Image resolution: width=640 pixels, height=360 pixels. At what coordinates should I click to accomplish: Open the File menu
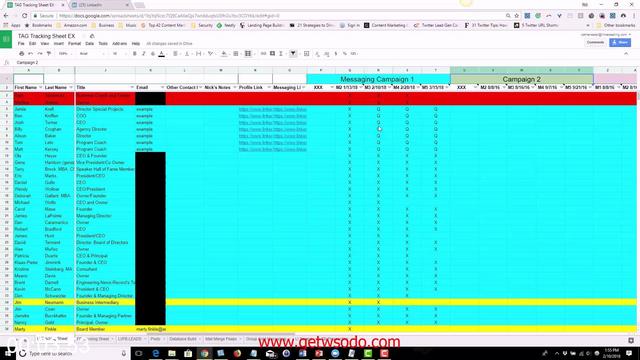point(21,43)
